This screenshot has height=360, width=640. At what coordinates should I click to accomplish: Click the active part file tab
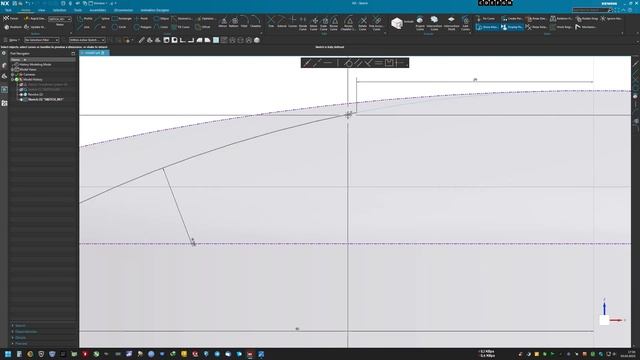point(95,53)
